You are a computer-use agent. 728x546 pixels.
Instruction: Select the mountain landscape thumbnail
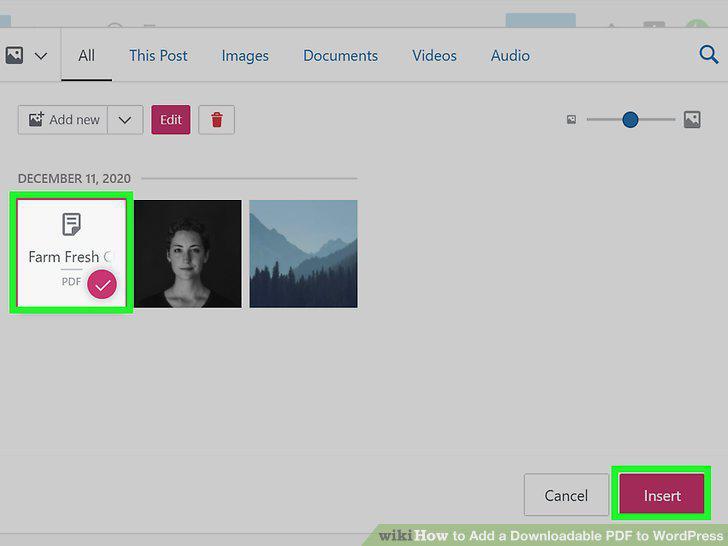304,254
